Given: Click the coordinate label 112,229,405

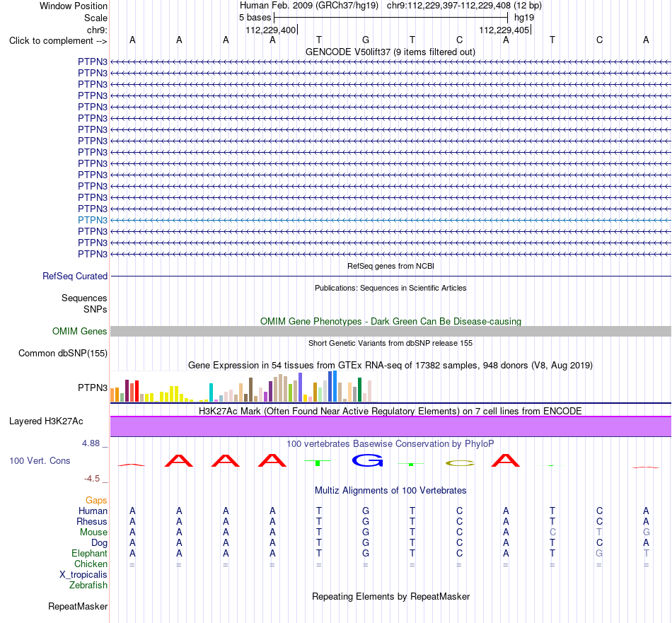Looking at the screenshot, I should tap(504, 30).
